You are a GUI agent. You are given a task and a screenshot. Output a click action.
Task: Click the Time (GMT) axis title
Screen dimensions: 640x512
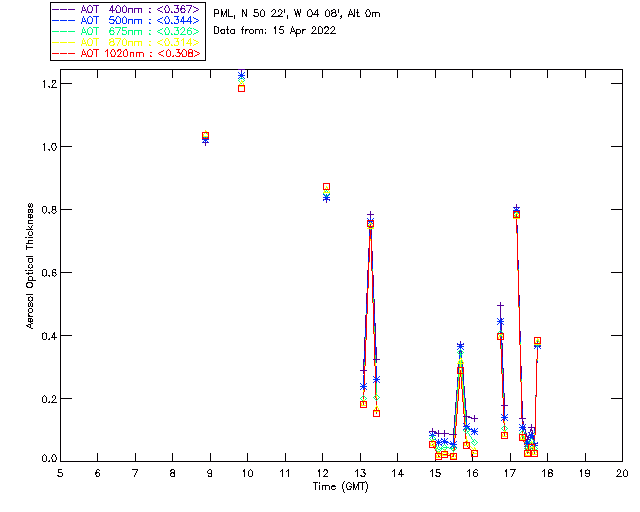click(340, 485)
